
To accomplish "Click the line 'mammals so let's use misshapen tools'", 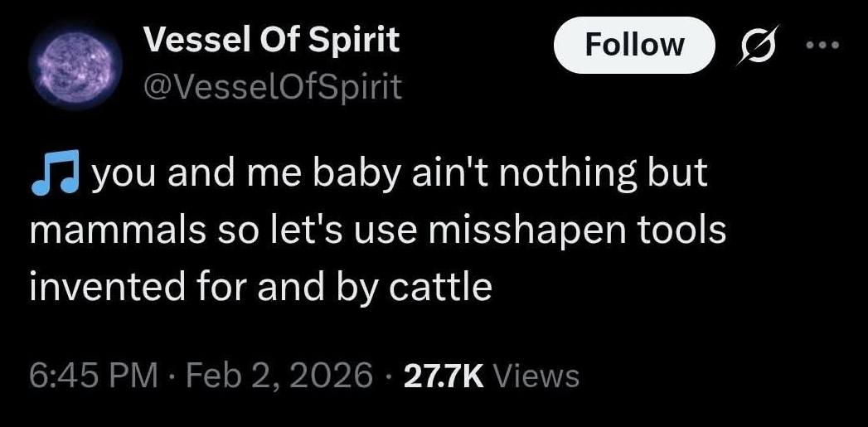I will 377,230.
